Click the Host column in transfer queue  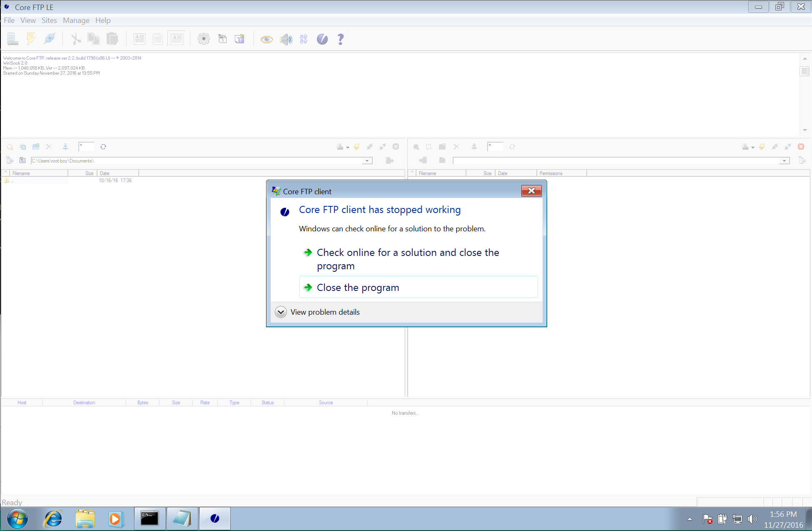[x=22, y=403]
